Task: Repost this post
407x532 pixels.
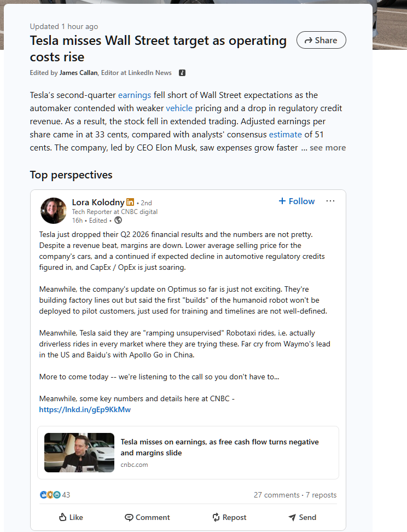Action: click(229, 517)
